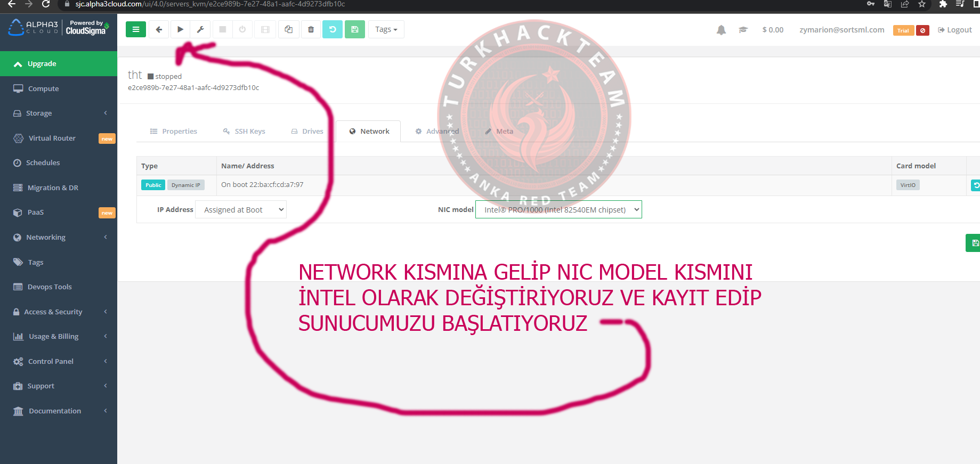This screenshot has width=980, height=464.
Task: Expand the Access & Security chevron
Action: click(106, 312)
